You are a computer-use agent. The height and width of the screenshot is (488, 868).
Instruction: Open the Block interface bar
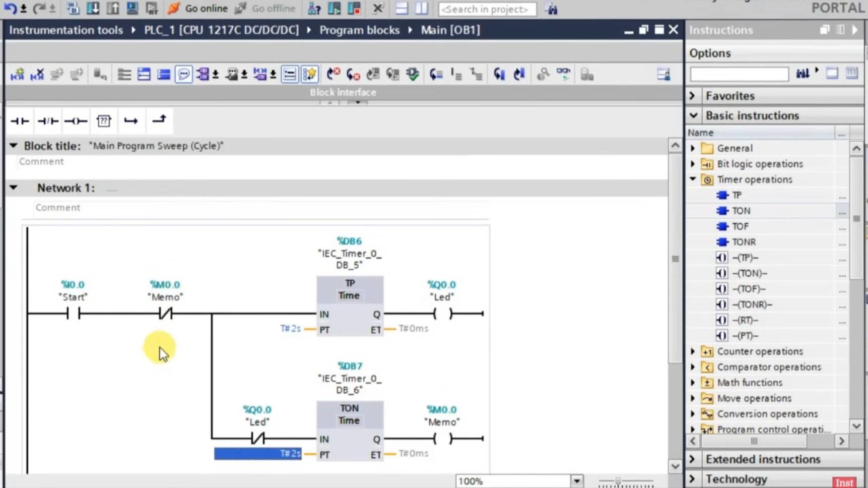[x=343, y=92]
